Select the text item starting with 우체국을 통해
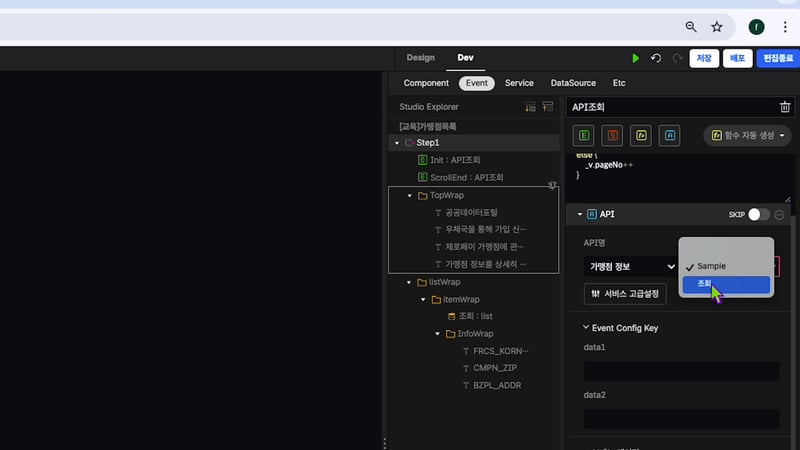The image size is (800, 450). pos(480,230)
